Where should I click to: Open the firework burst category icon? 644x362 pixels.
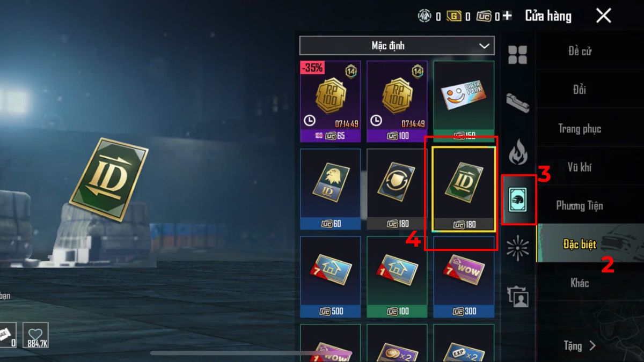pyautogui.click(x=517, y=247)
